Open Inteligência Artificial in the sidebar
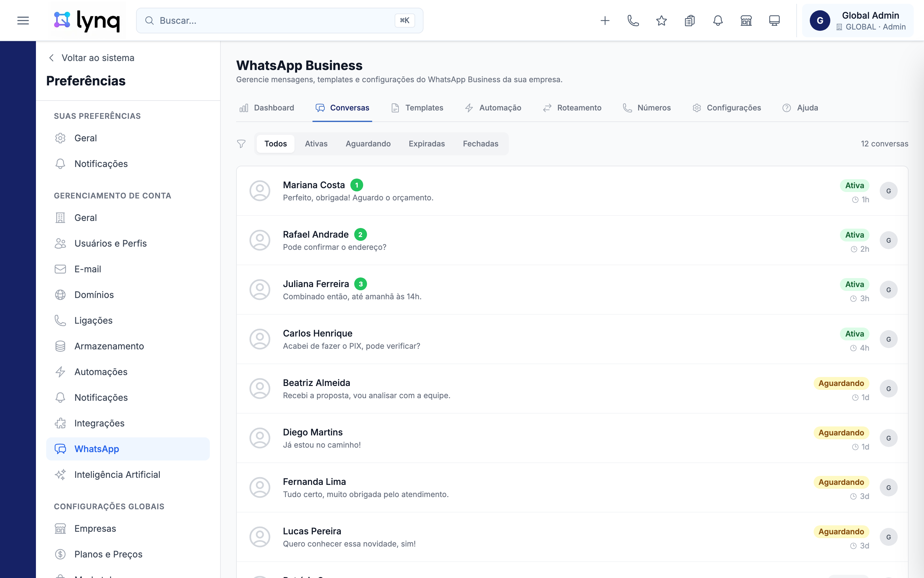924x578 pixels. pyautogui.click(x=128, y=474)
